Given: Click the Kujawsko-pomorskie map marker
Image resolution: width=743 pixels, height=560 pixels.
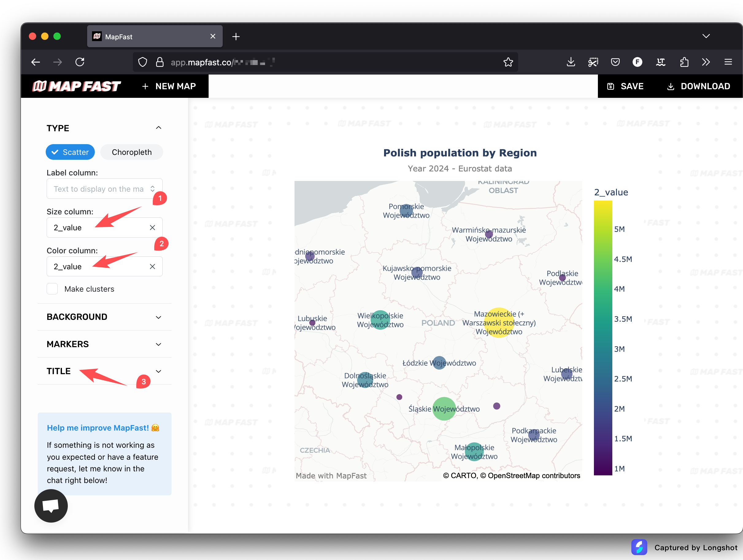Looking at the screenshot, I should click(417, 273).
